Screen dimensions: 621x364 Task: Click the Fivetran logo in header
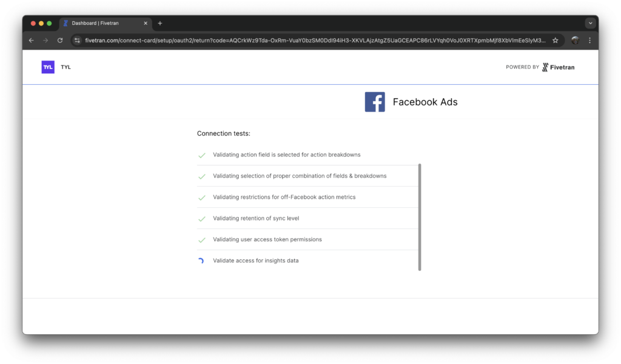click(x=558, y=67)
